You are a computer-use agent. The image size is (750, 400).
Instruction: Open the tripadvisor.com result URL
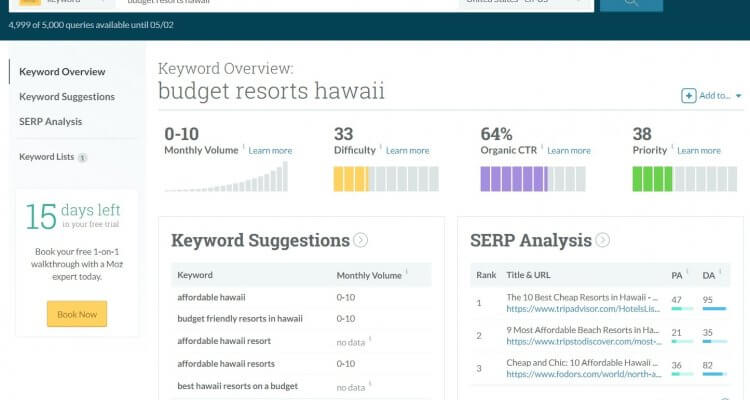click(583, 309)
